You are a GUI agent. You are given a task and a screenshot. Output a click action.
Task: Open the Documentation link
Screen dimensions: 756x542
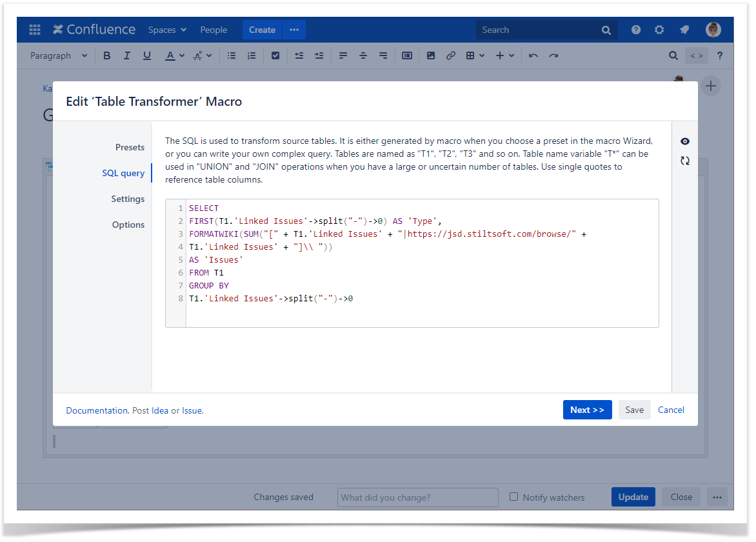[x=97, y=410]
